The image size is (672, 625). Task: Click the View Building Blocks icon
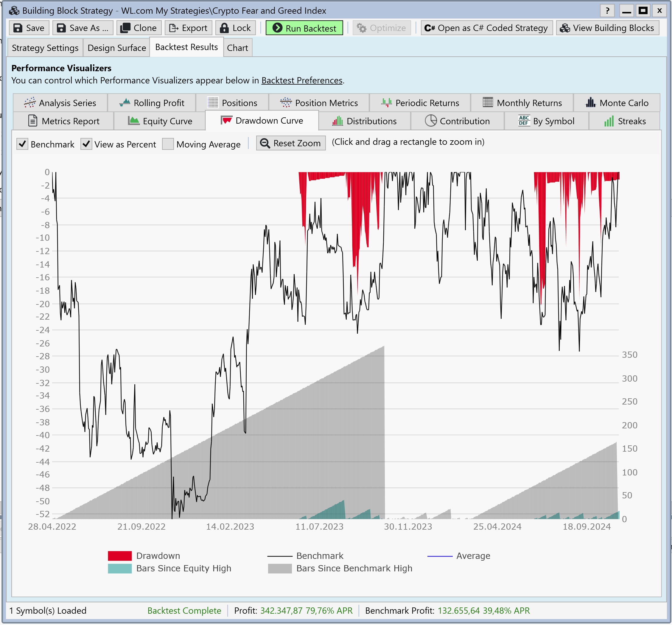[565, 28]
